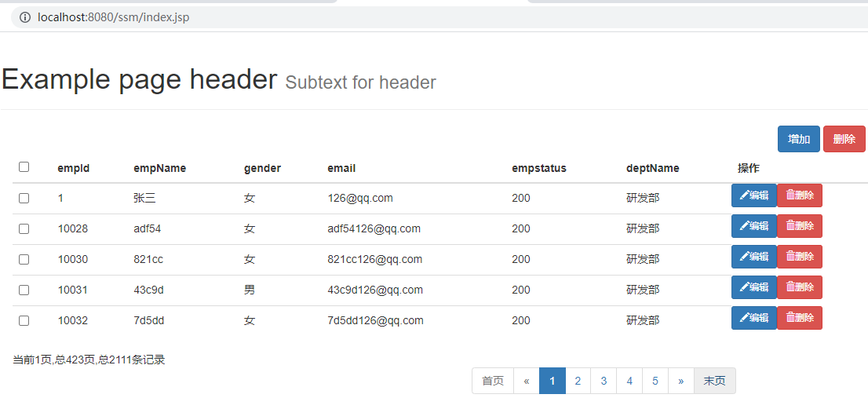
Task: Click the empId cell 10028
Action: pos(73,228)
